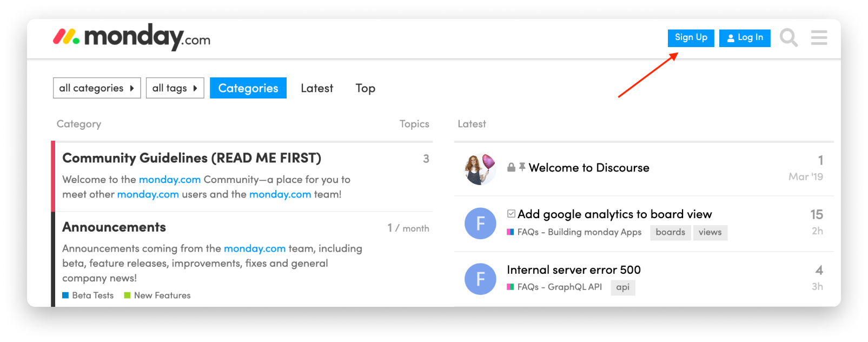Open the Welcome to Discourse poster avatar
This screenshot has width=868, height=342.
point(480,169)
